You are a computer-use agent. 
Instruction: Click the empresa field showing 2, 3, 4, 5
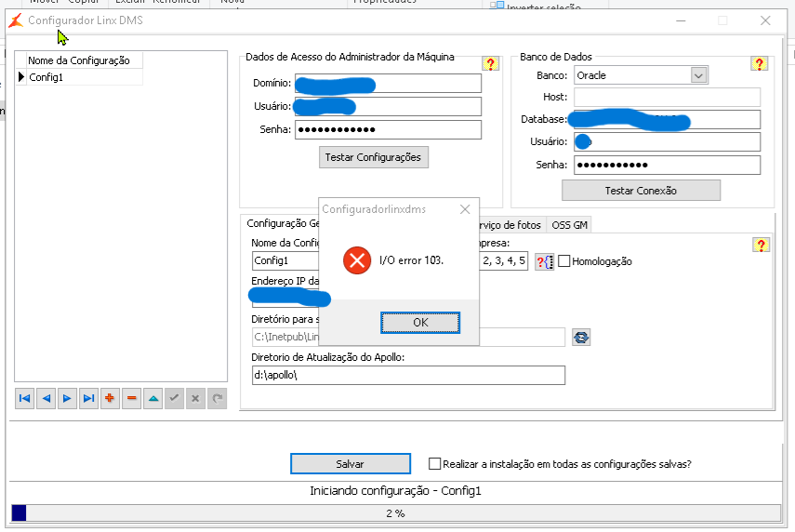[x=503, y=260]
